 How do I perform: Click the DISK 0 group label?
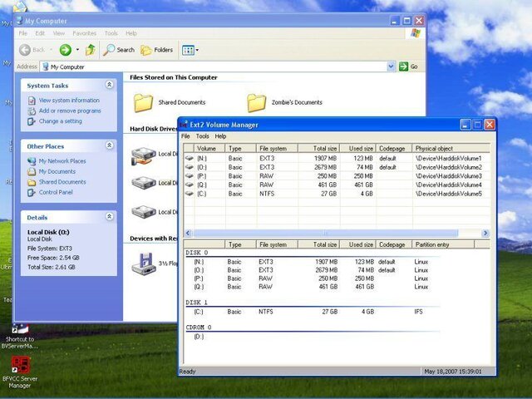(197, 253)
